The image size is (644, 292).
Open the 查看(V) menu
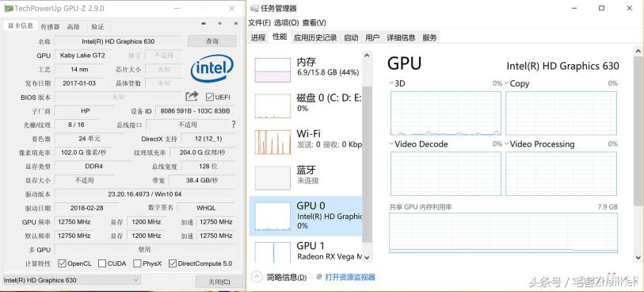(314, 23)
